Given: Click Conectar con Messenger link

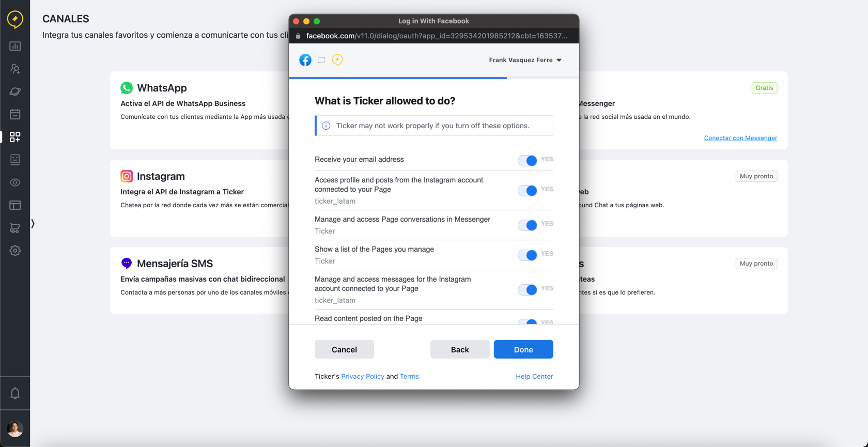Looking at the screenshot, I should click(x=740, y=138).
